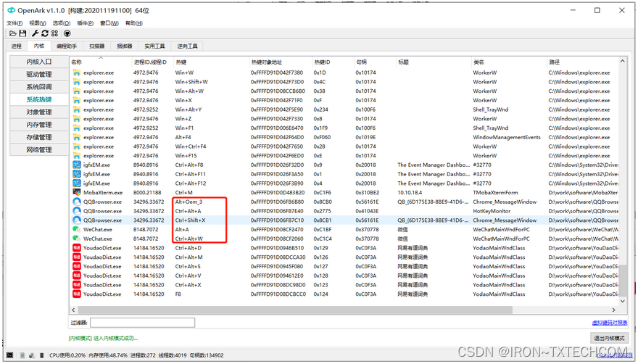Screen dimensions: 638x364
Task: Click the OpenArk logo in title bar
Action: tap(12, 10)
